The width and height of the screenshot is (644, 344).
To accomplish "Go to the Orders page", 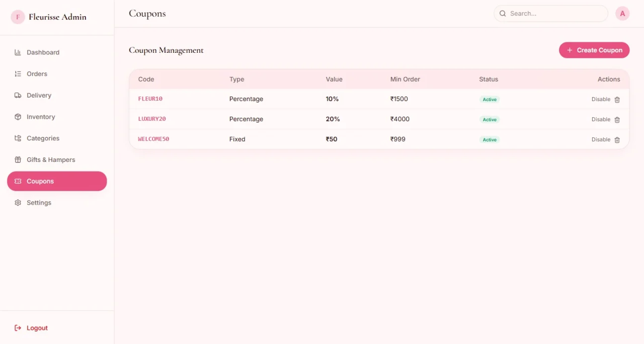I will (x=57, y=74).
